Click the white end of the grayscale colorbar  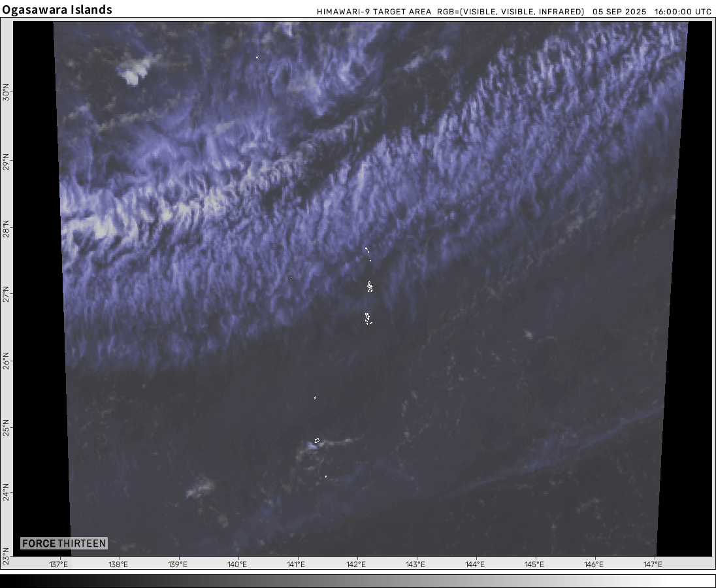click(706, 581)
